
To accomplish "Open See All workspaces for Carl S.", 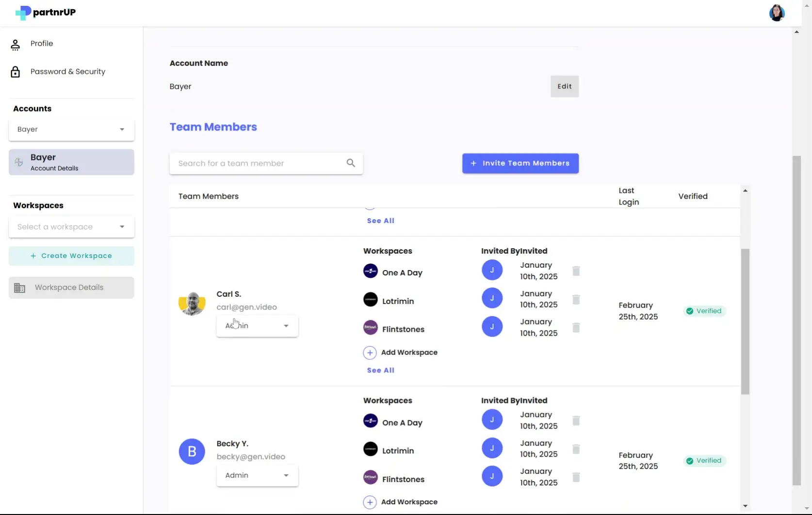I will tap(380, 370).
